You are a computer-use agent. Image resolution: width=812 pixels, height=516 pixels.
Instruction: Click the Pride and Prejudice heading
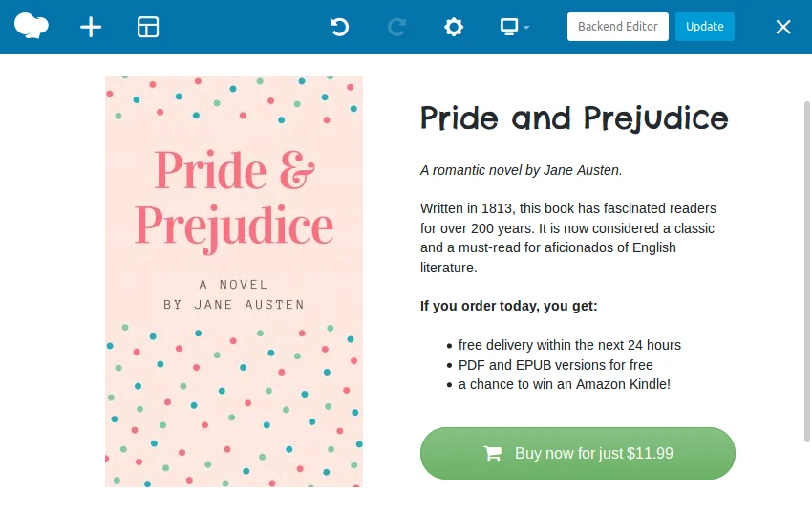pyautogui.click(x=574, y=119)
